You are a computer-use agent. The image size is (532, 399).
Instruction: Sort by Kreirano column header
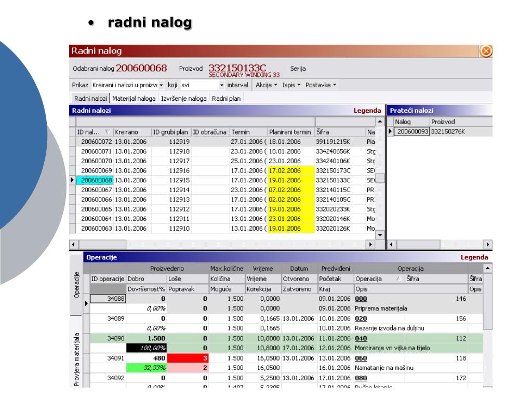(x=132, y=132)
